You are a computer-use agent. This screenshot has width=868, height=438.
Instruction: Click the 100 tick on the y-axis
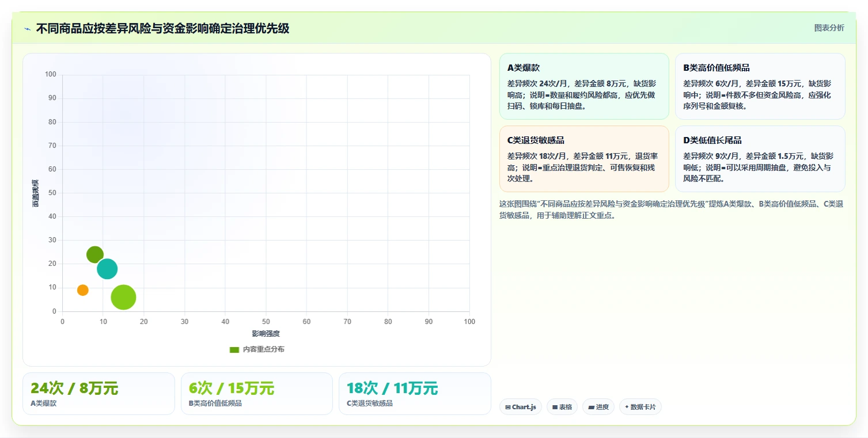pos(51,74)
